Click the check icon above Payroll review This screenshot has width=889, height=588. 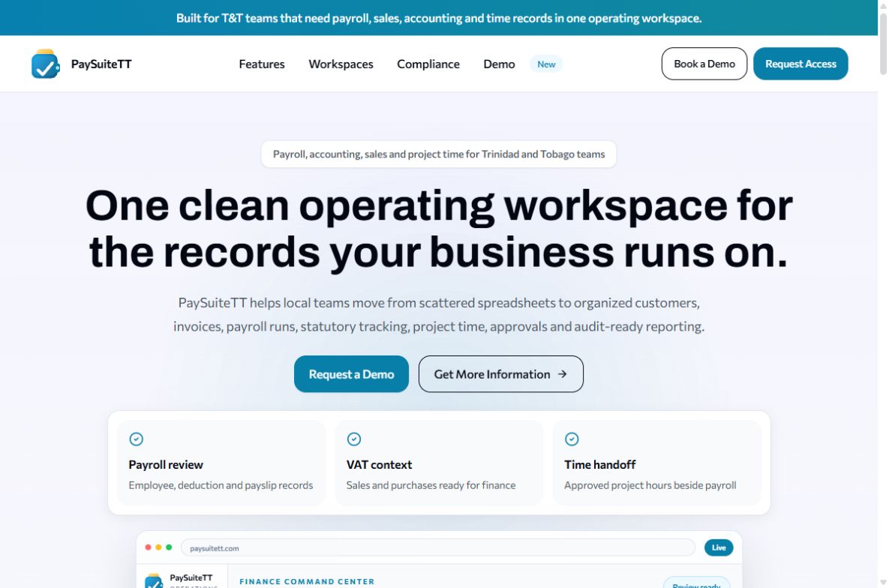(x=136, y=439)
